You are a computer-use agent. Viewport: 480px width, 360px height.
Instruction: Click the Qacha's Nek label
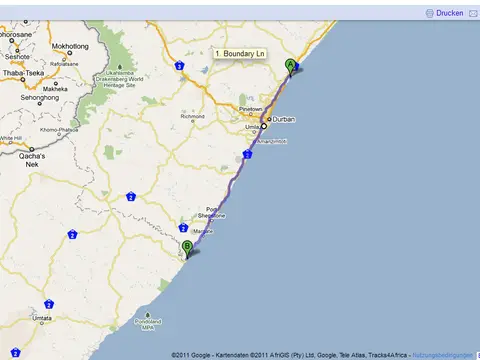click(32, 160)
